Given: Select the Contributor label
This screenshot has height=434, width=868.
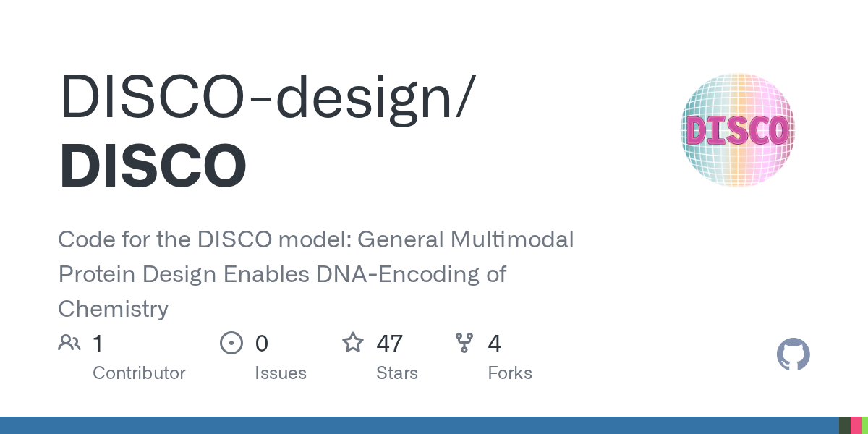Looking at the screenshot, I should (x=139, y=373).
